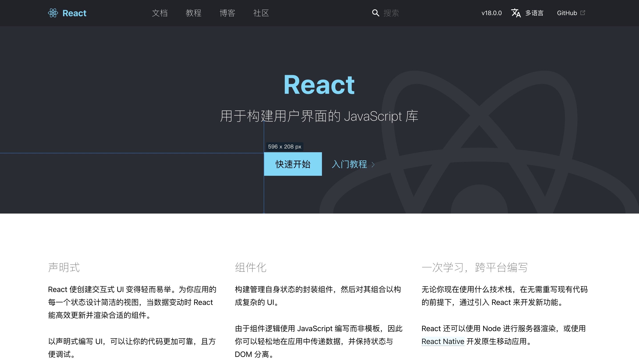Follow the 入门教程 link
639x364 pixels.
point(349,164)
